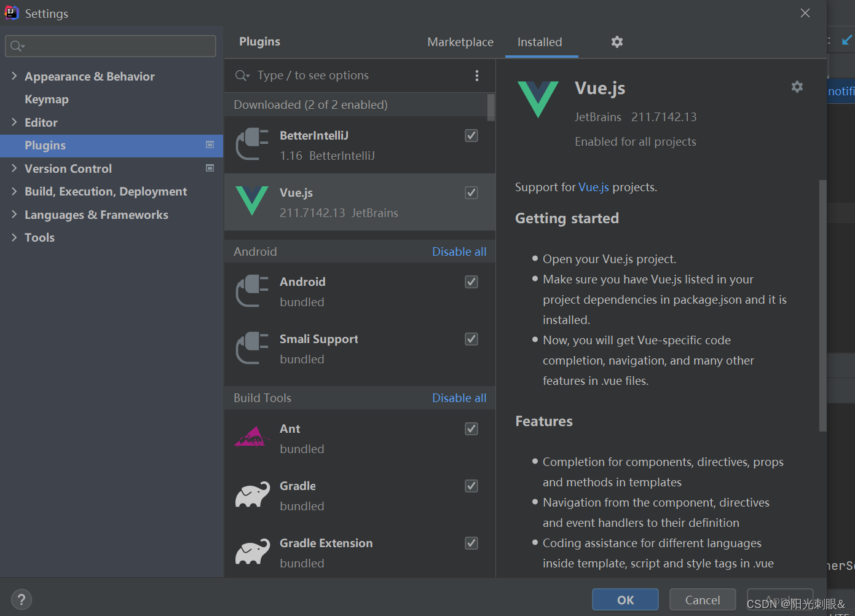Image resolution: width=855 pixels, height=616 pixels.
Task: Open the Keymap settings page
Action: (x=47, y=99)
